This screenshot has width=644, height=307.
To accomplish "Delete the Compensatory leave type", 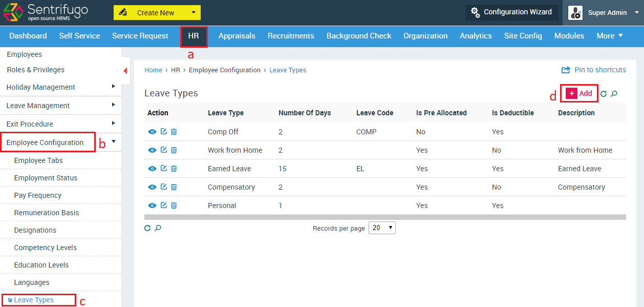I will point(174,187).
